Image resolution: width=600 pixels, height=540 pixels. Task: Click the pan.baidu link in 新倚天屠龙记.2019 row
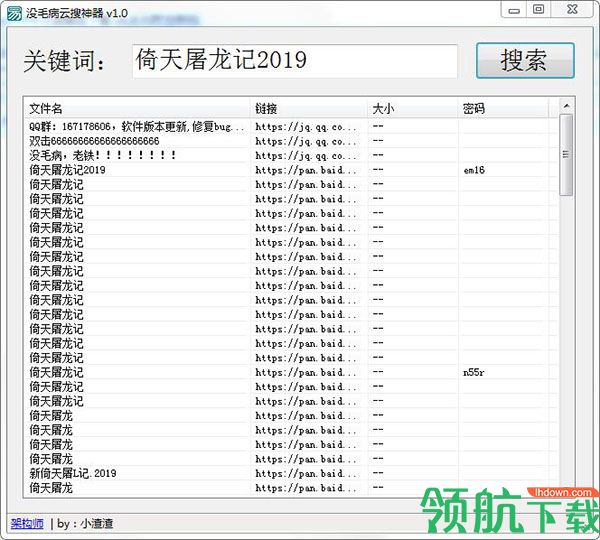coord(306,473)
